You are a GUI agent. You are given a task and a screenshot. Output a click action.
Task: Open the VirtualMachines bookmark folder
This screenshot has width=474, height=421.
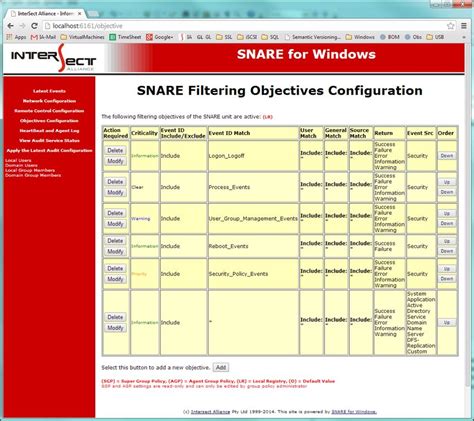coord(82,37)
